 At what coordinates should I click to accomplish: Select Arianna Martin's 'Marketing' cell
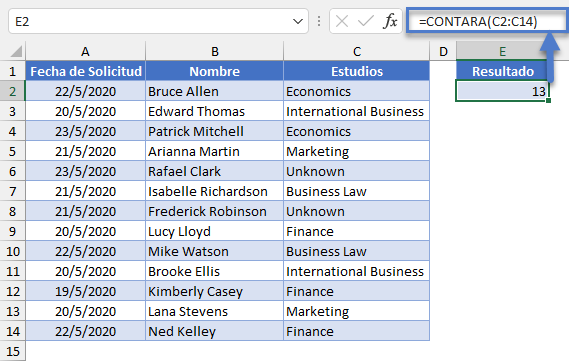(x=357, y=151)
